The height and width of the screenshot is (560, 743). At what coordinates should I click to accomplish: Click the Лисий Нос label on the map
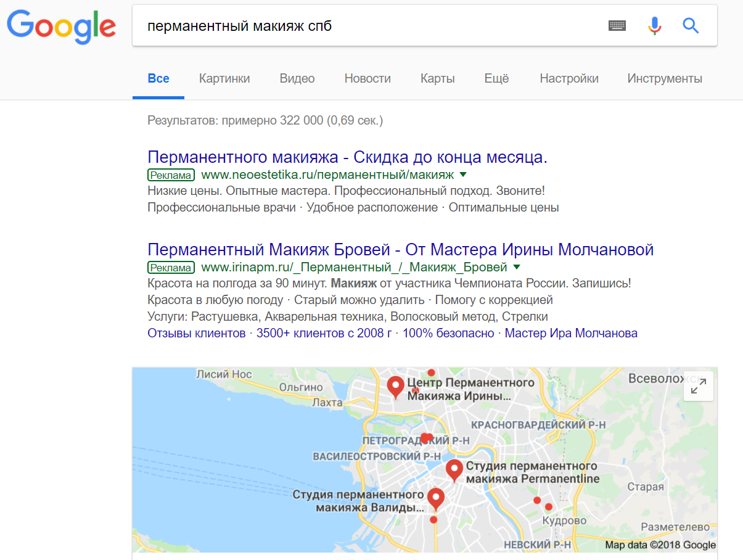pyautogui.click(x=224, y=374)
